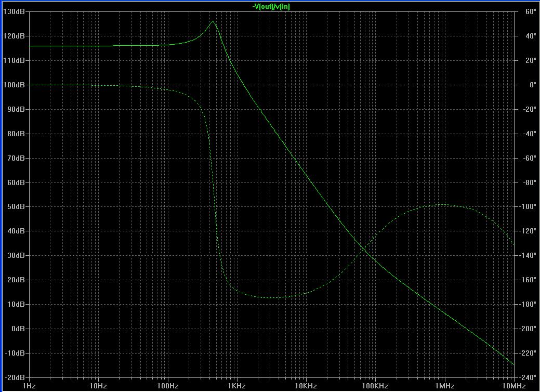Click the dashed phase curve maximum near 1MHz
Viewport: 540px width, 392px height.
coord(442,205)
